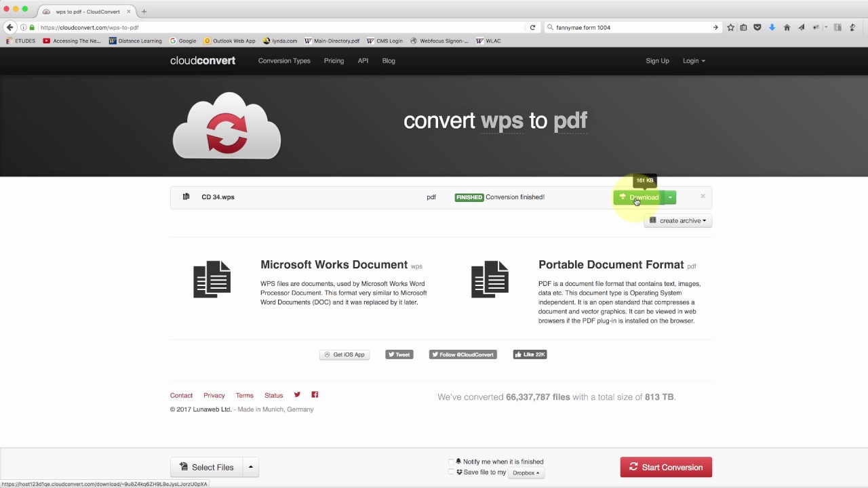This screenshot has height=488, width=868.
Task: Open ETUDES bookmark
Action: (20, 41)
